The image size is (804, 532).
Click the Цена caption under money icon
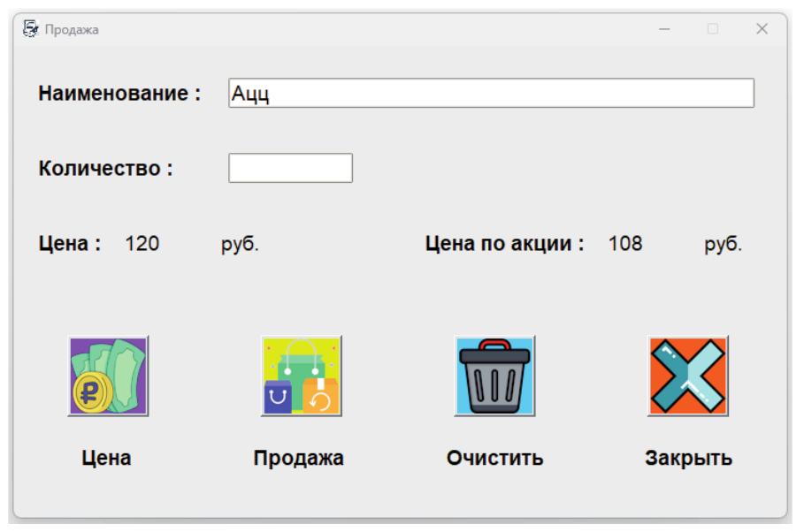[107, 458]
